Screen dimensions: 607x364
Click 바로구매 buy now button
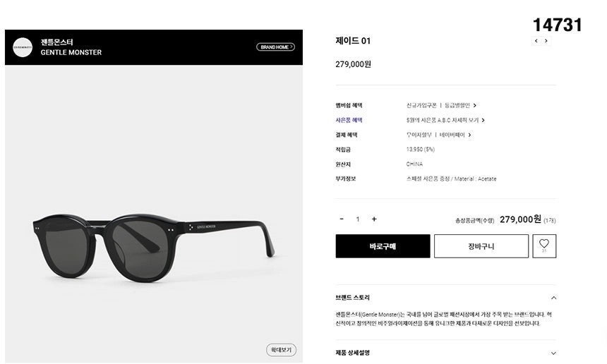(x=383, y=246)
